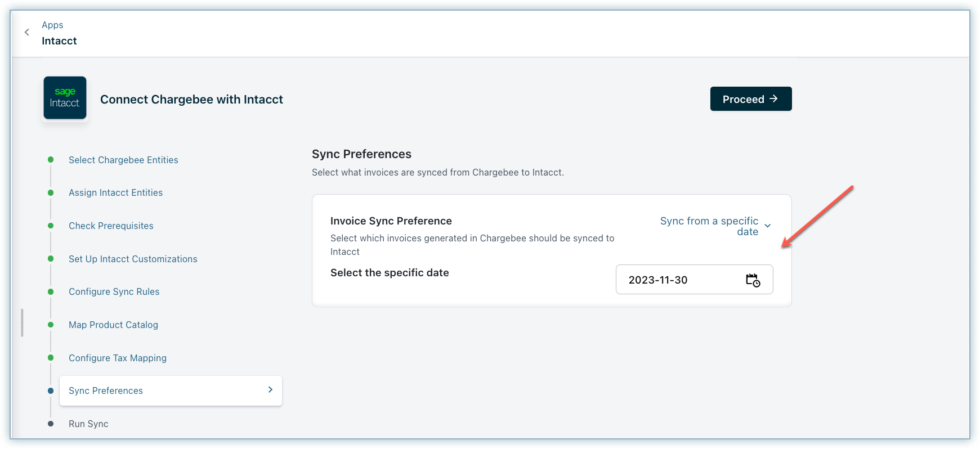Click the dropdown arrow next to invoice preference
This screenshot has width=980, height=449.
[767, 226]
